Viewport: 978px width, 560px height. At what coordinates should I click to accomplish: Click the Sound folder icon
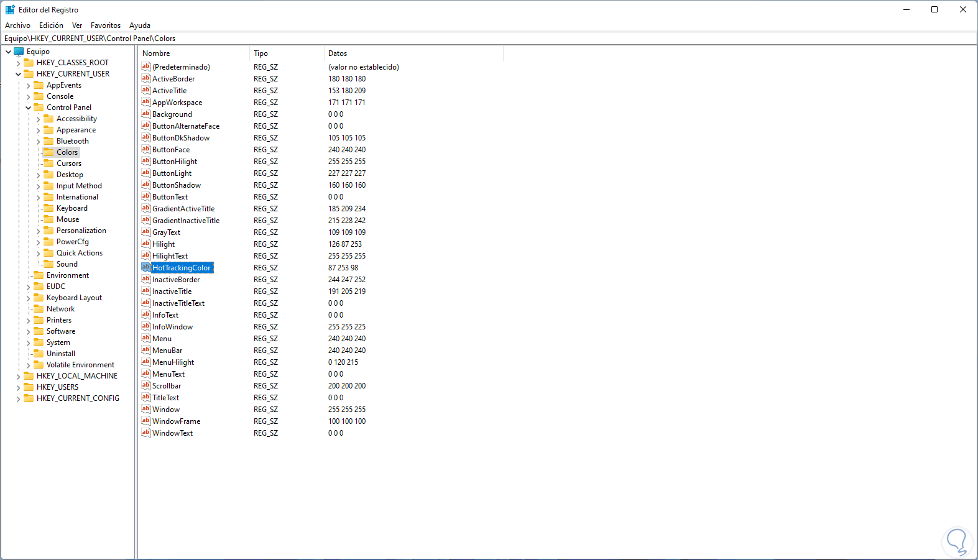(48, 264)
